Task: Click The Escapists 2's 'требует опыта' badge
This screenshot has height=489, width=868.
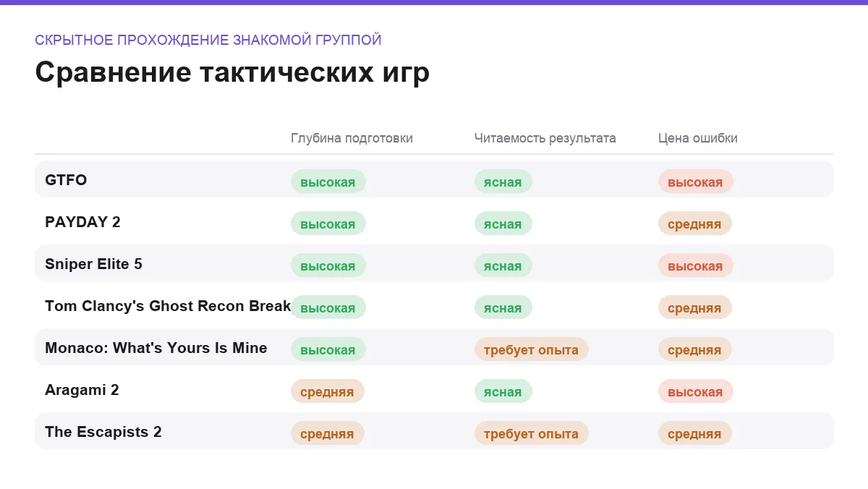Action: 532,433
